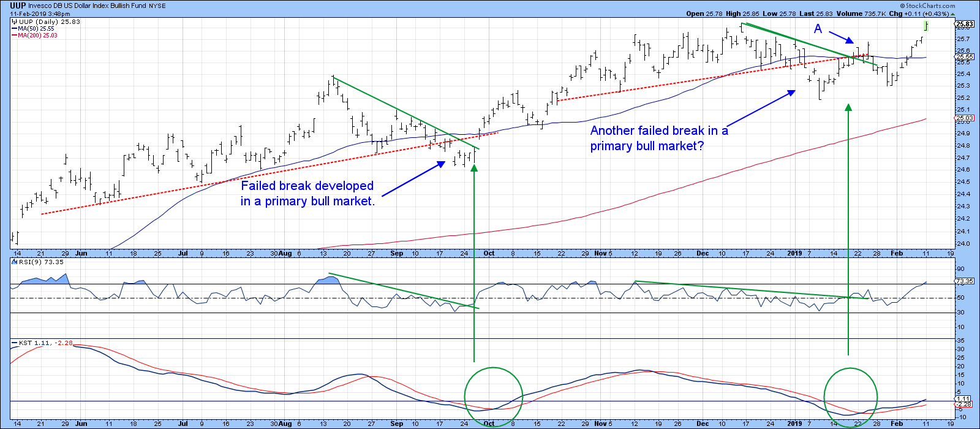Click the 1.11 KST value tag on the axis
Viewport: 980px width, 429px height.
(963, 398)
